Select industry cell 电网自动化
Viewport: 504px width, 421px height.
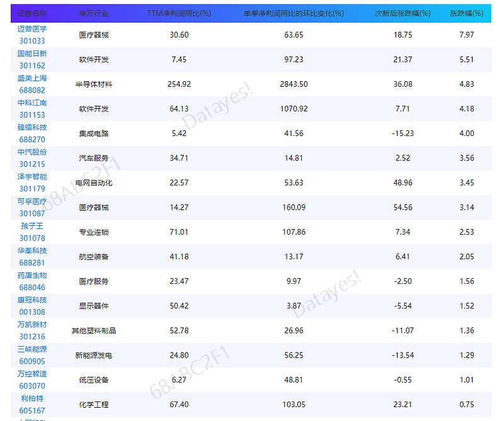tap(93, 182)
